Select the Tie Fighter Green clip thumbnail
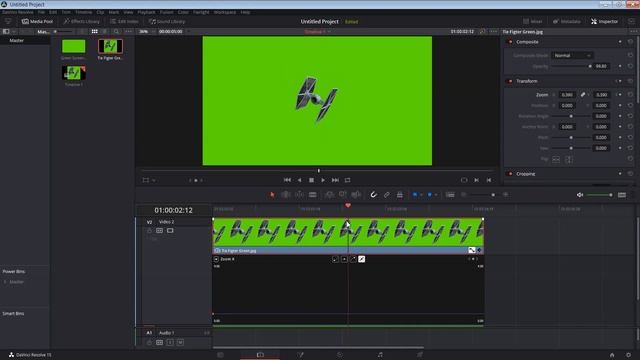The height and width of the screenshot is (360, 640). point(110,47)
